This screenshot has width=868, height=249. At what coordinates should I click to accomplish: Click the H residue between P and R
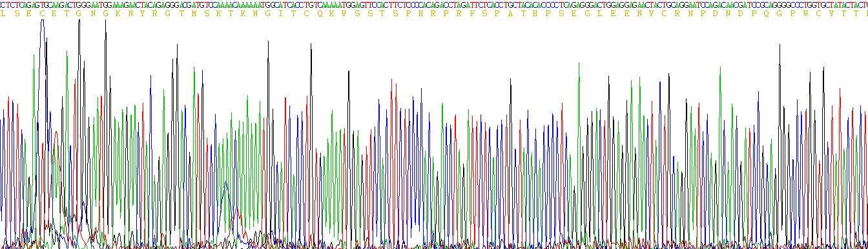coord(420,14)
